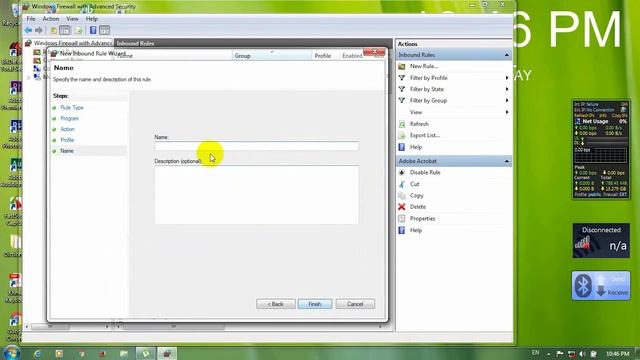Click the EN language indicator on taskbar
This screenshot has height=360, width=640.
[x=536, y=353]
